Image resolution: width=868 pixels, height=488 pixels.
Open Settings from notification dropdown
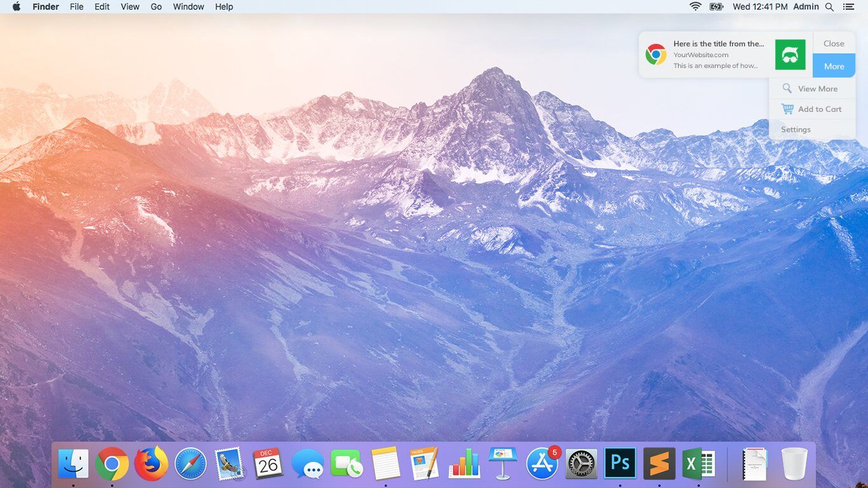pos(796,130)
